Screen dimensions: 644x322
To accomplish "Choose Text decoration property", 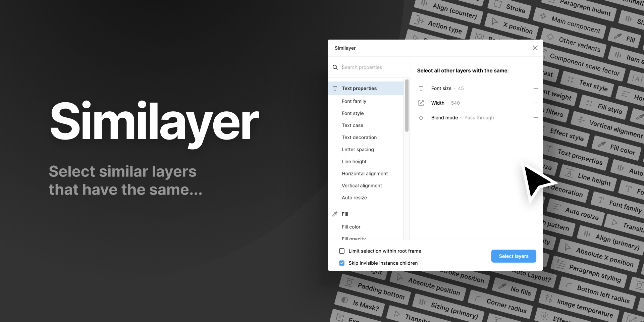I will pyautogui.click(x=359, y=138).
